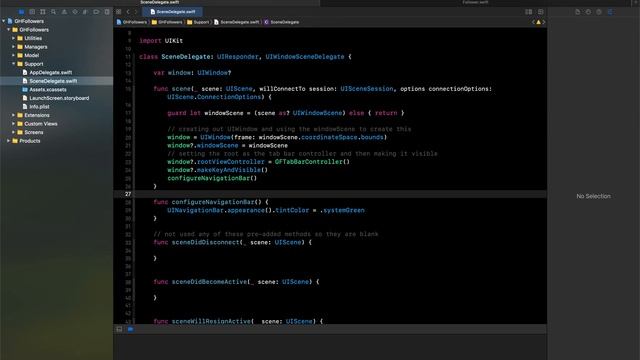
Task: Click the SceneDelegate.swift breadcrumb
Action: pyautogui.click(x=237, y=22)
